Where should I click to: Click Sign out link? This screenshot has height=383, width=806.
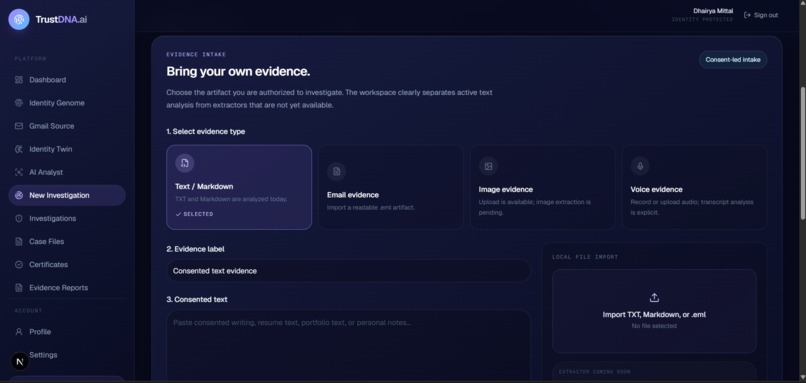click(x=761, y=15)
